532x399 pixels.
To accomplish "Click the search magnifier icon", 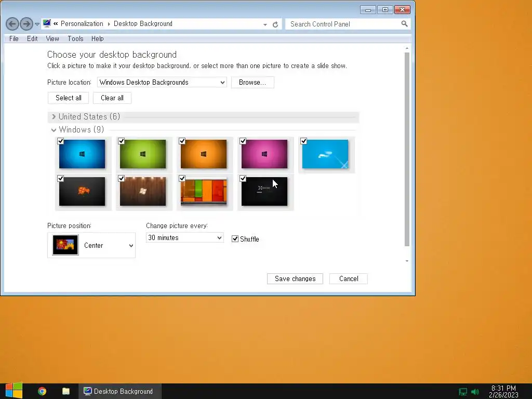I will [404, 24].
